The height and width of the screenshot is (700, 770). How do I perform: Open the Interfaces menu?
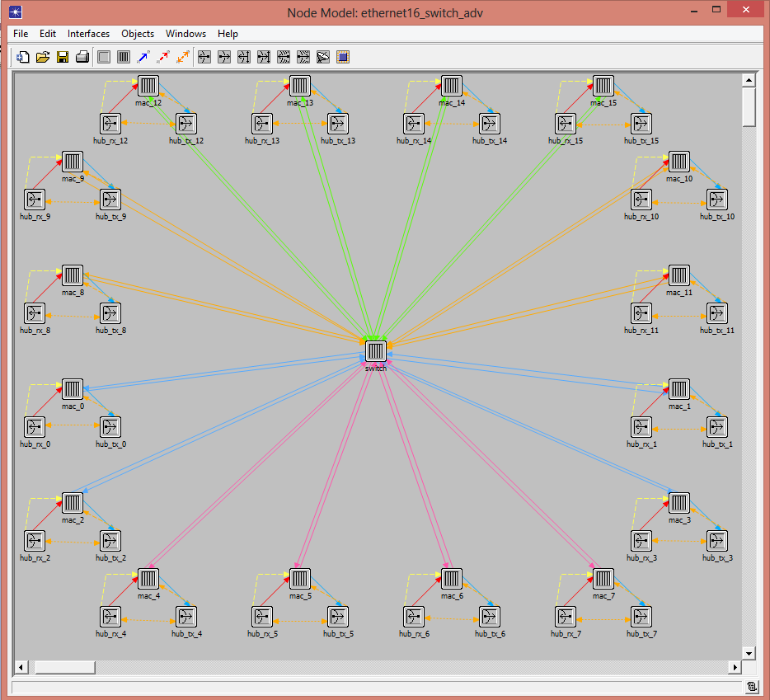point(88,34)
